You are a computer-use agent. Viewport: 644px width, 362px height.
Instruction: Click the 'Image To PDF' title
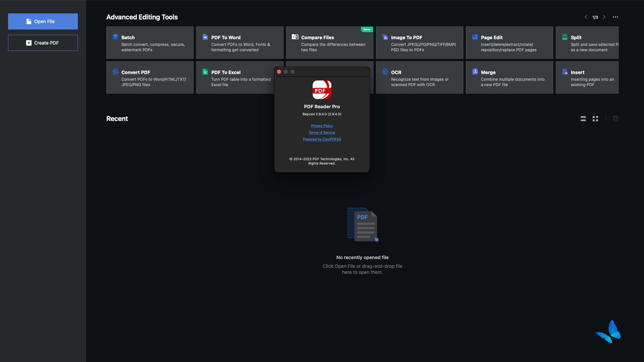(x=407, y=38)
